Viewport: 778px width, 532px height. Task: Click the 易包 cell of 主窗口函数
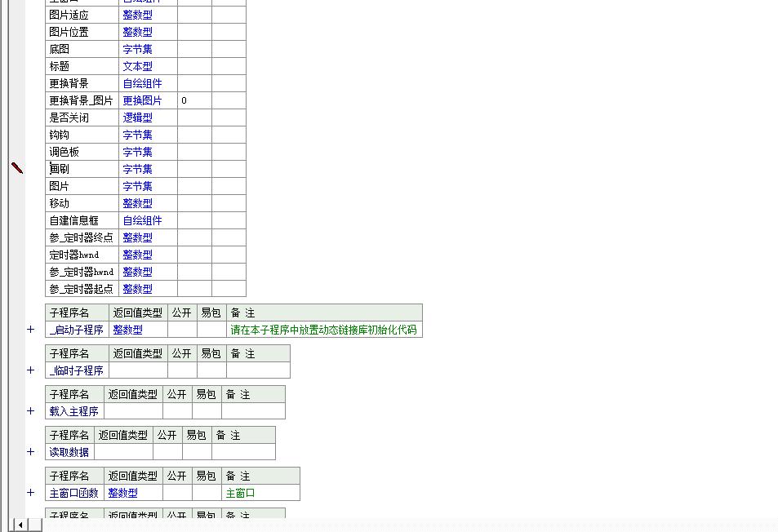pos(207,493)
